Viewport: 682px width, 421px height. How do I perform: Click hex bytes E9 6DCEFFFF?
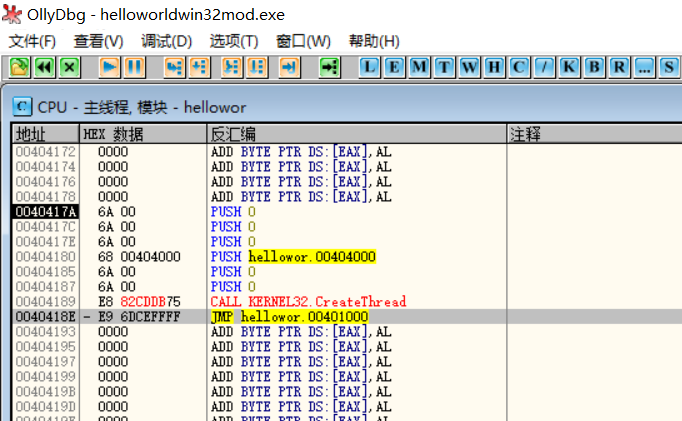pos(139,317)
